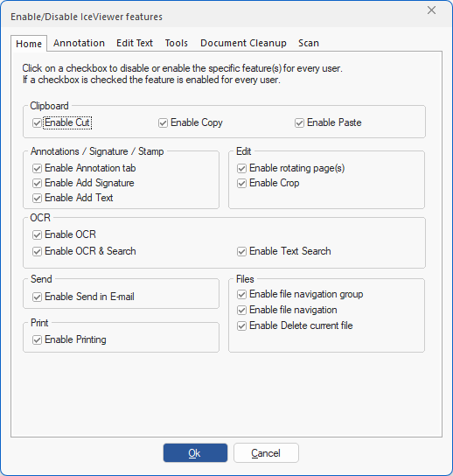
Task: Toggle the Enable Paste checkbox
Action: (x=299, y=123)
